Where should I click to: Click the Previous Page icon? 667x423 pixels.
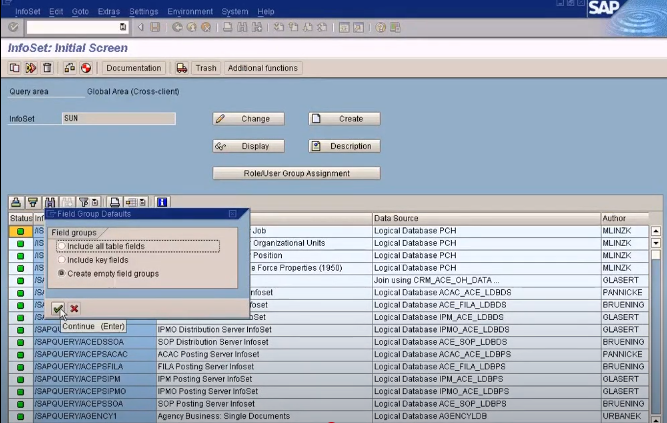coord(293,28)
